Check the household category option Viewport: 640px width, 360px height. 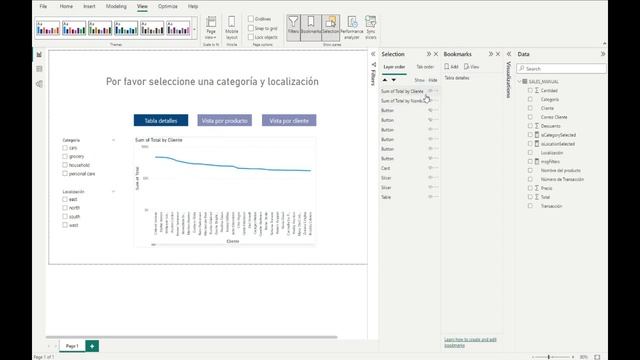(x=65, y=165)
